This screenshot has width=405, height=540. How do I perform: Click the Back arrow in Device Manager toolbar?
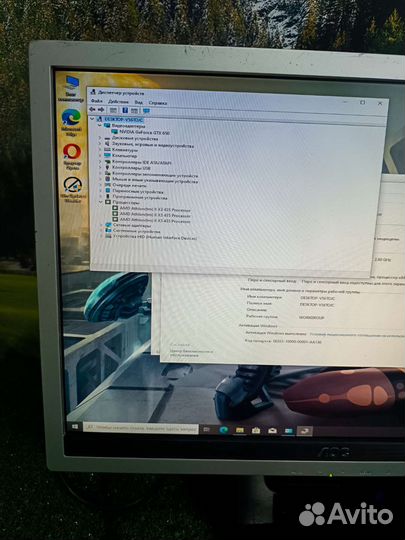tap(92, 110)
